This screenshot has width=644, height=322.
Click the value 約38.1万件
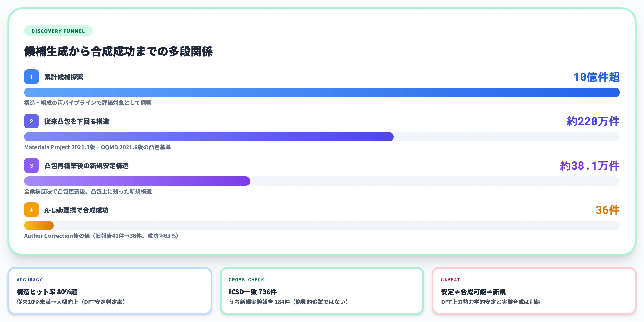(590, 166)
